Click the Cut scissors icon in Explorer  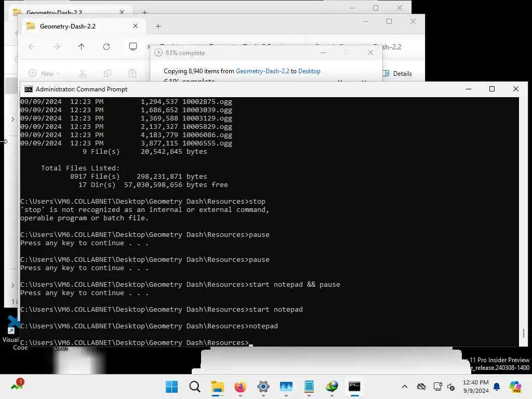(x=83, y=73)
